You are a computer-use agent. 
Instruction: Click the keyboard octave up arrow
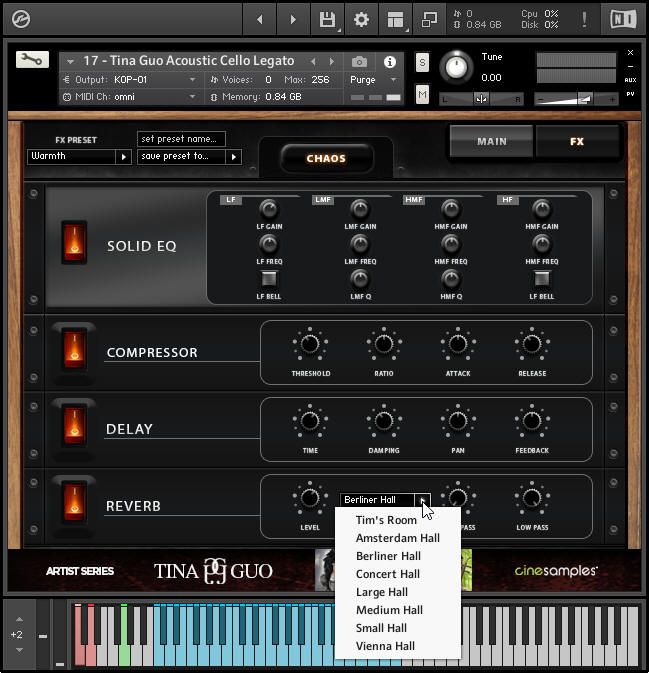[19, 619]
